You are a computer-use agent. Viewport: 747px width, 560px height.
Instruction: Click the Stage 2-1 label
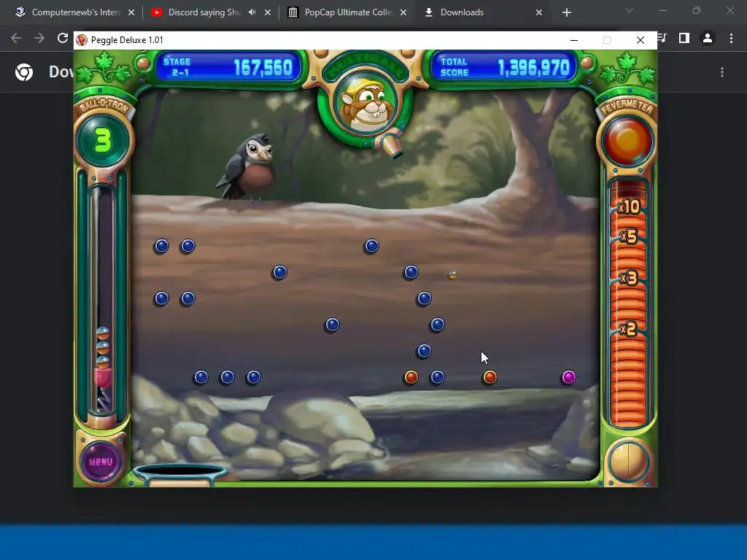(x=177, y=67)
